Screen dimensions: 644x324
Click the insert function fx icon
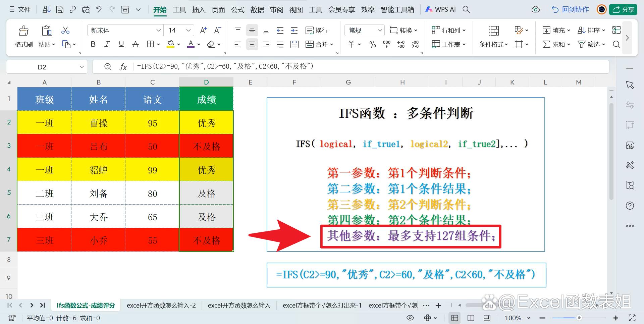point(123,67)
